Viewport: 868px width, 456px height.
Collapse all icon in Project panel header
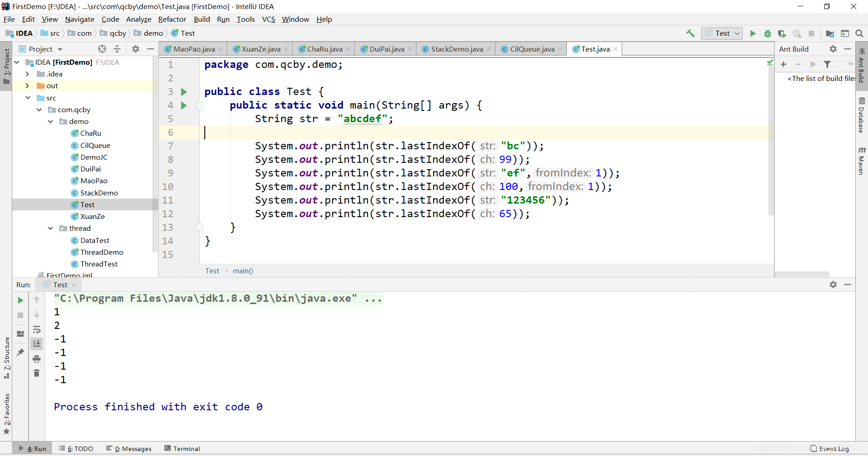117,49
